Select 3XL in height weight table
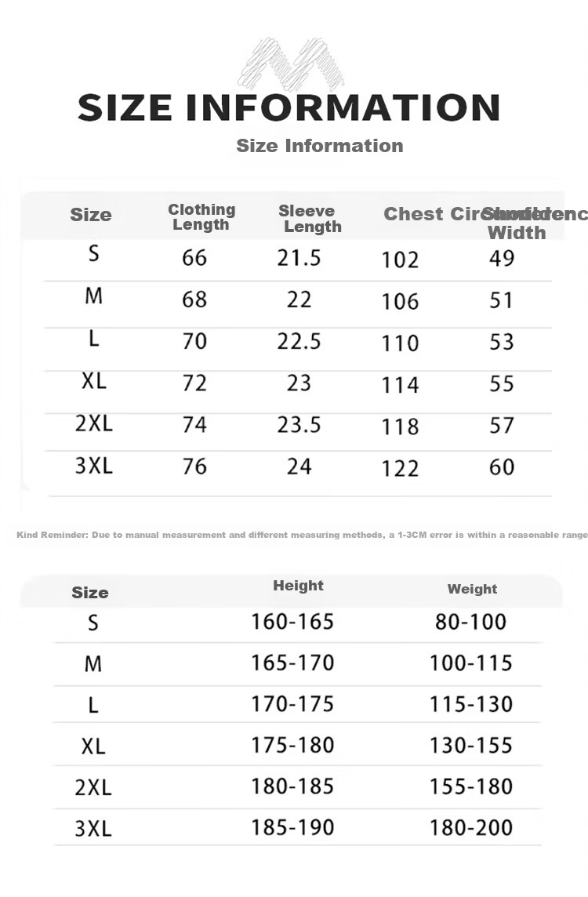The width and height of the screenshot is (588, 897). pos(93,828)
